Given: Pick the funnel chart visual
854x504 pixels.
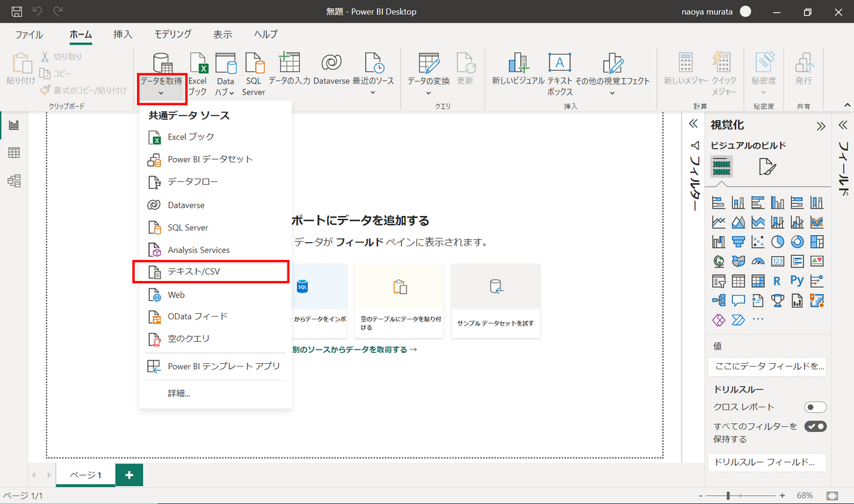Looking at the screenshot, I should (738, 242).
